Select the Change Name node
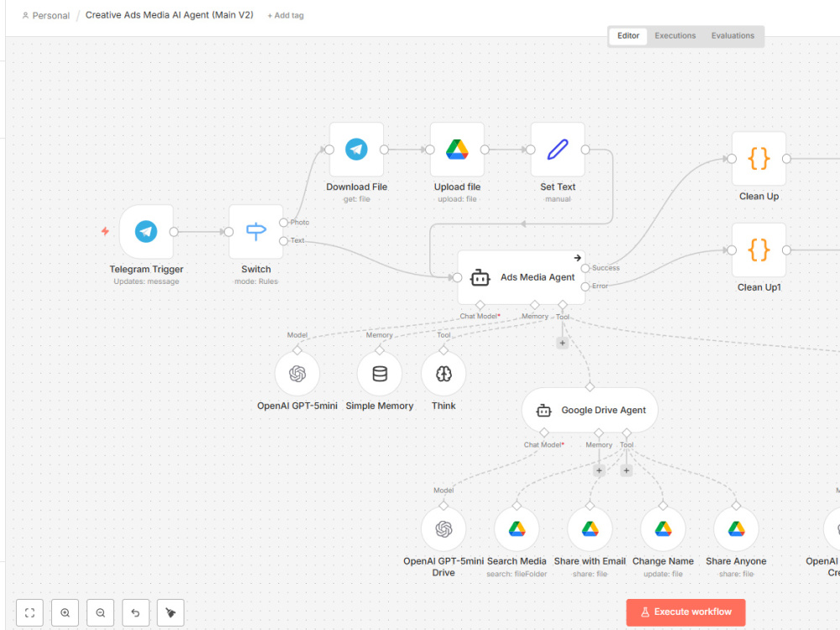Viewport: 840px width, 630px height. [x=664, y=528]
